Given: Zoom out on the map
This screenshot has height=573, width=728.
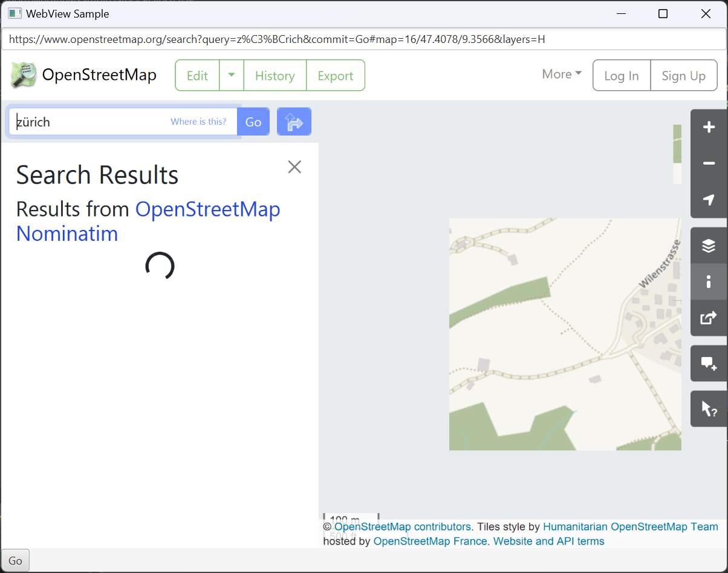Looking at the screenshot, I should coord(709,164).
